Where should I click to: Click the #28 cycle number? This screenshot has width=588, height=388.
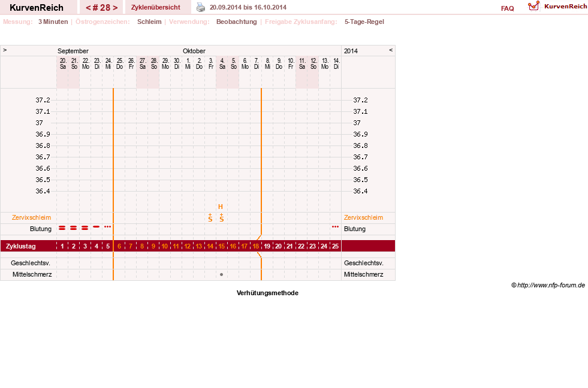(102, 8)
